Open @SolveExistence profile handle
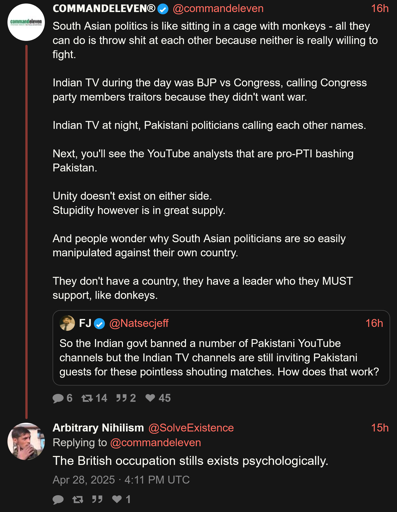This screenshot has width=397, height=512. click(191, 428)
